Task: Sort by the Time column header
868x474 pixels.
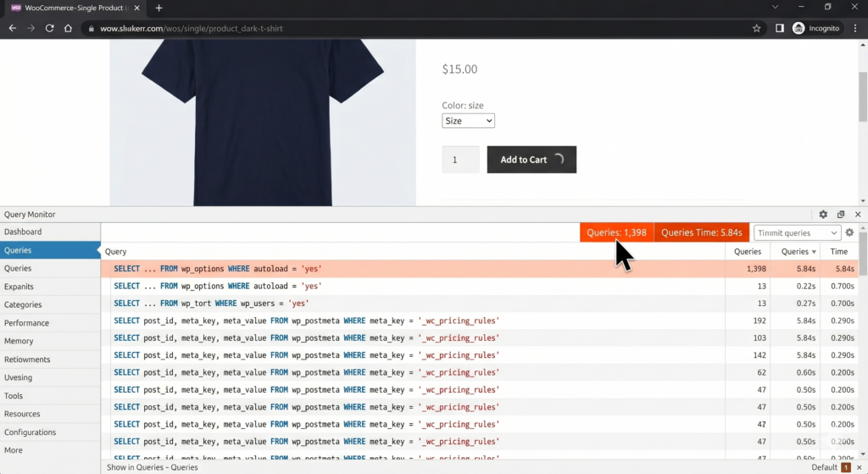Action: [x=838, y=251]
